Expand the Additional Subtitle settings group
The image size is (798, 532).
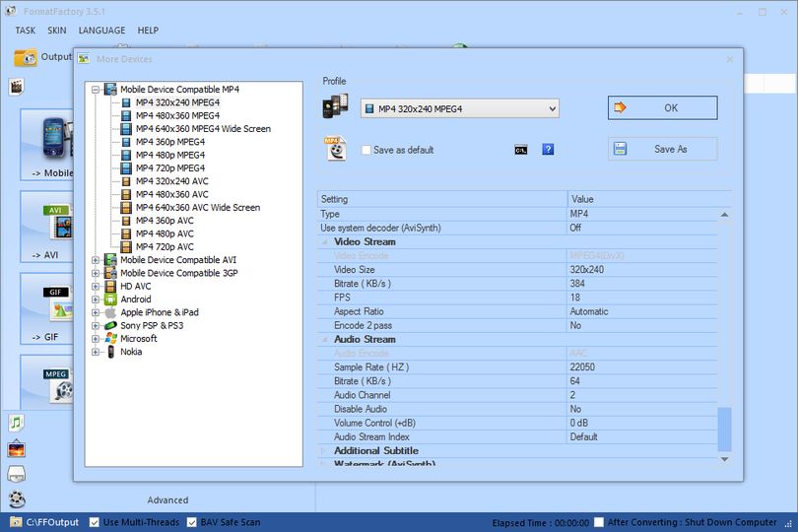point(324,451)
